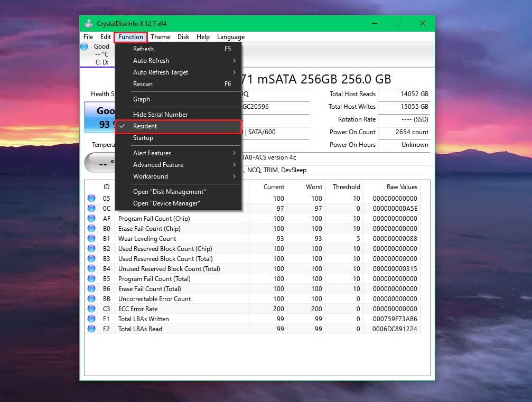Select Rescan from the Function menu

point(143,84)
